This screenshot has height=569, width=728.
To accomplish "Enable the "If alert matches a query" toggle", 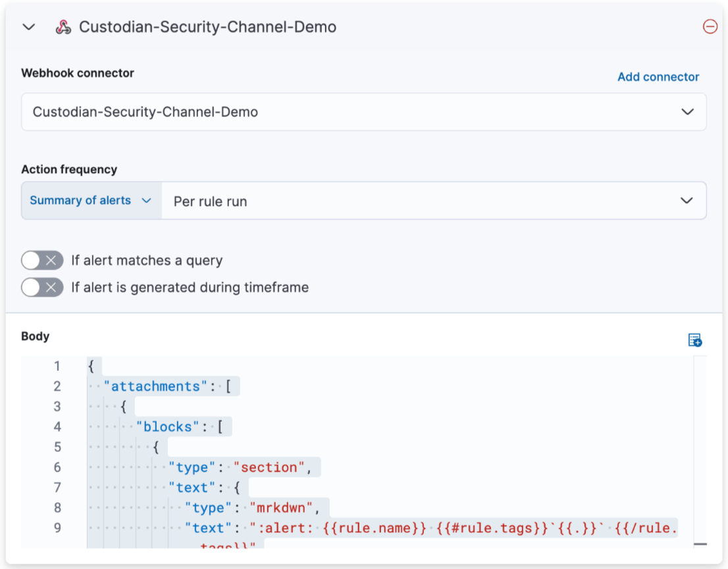I will (x=42, y=260).
